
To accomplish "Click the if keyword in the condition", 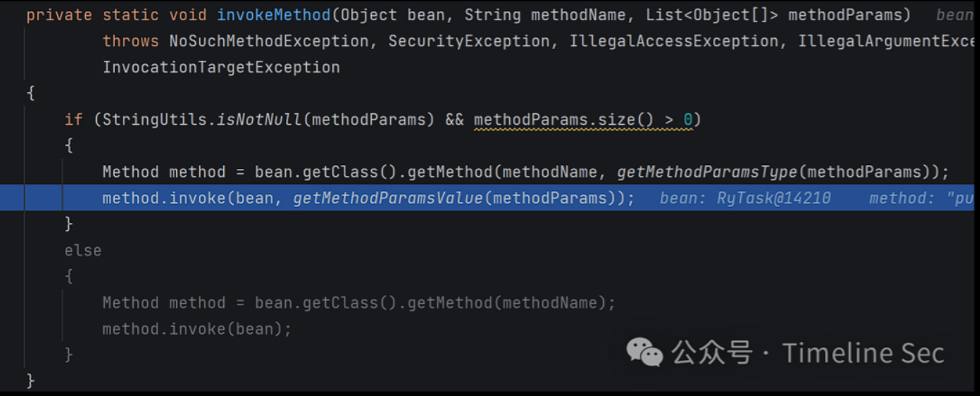I will pyautogui.click(x=74, y=120).
